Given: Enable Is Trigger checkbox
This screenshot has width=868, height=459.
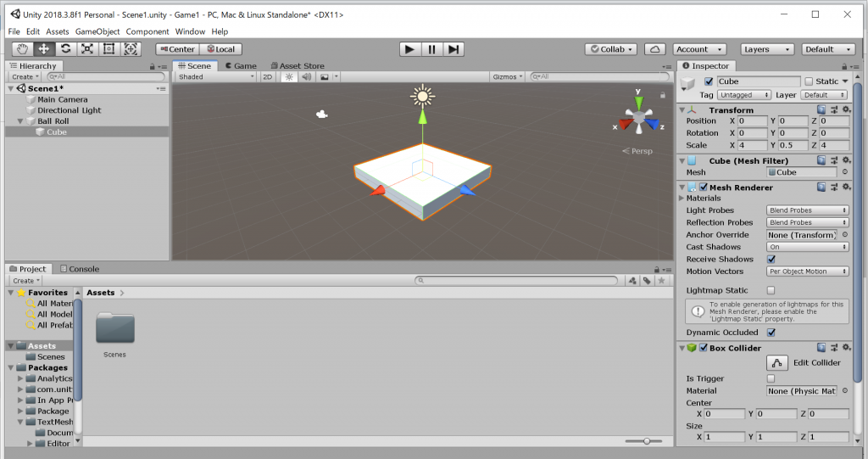Looking at the screenshot, I should coord(771,378).
